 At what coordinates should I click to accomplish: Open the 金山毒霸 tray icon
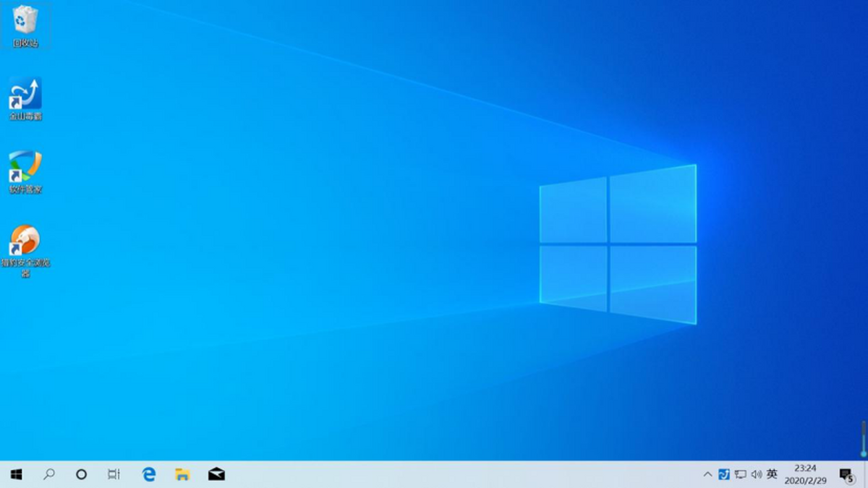724,474
